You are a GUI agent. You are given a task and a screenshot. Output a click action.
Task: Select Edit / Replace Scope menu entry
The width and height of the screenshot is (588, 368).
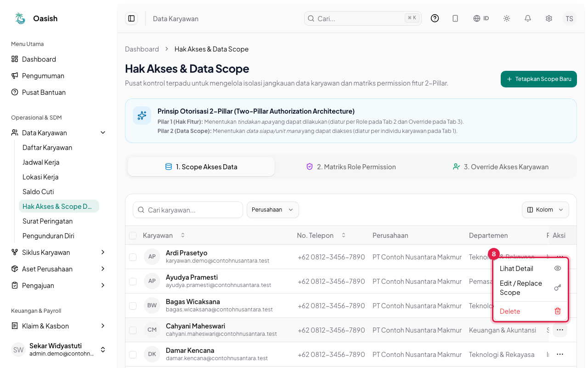(531, 288)
